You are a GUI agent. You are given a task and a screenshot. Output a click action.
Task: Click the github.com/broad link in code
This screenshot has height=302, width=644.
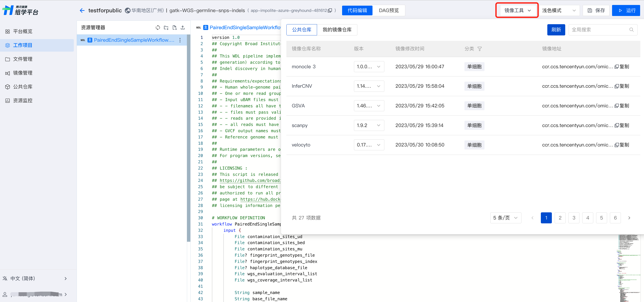(x=250, y=180)
